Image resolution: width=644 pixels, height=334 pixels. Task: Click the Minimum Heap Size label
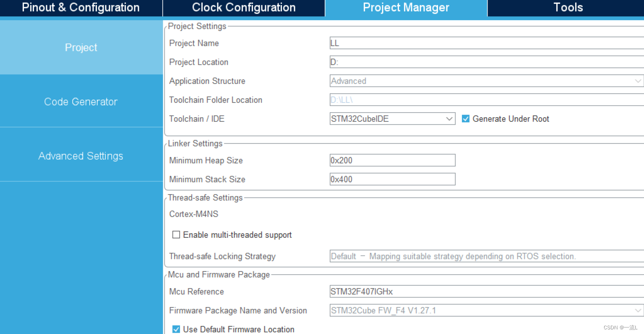[206, 160]
